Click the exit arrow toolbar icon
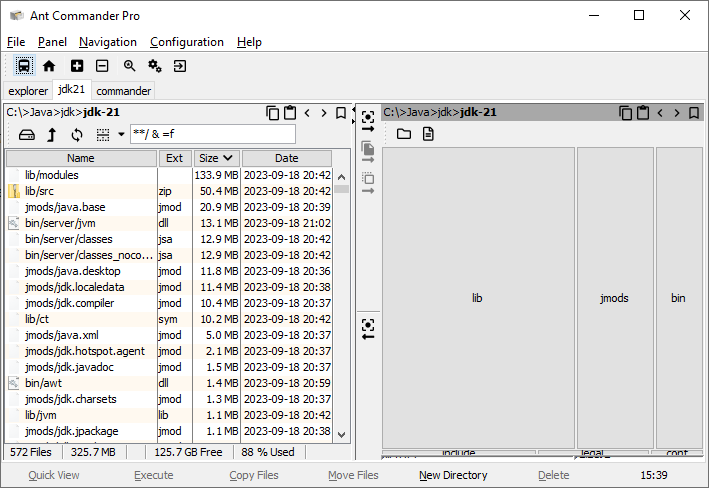The image size is (709, 488). (x=180, y=66)
